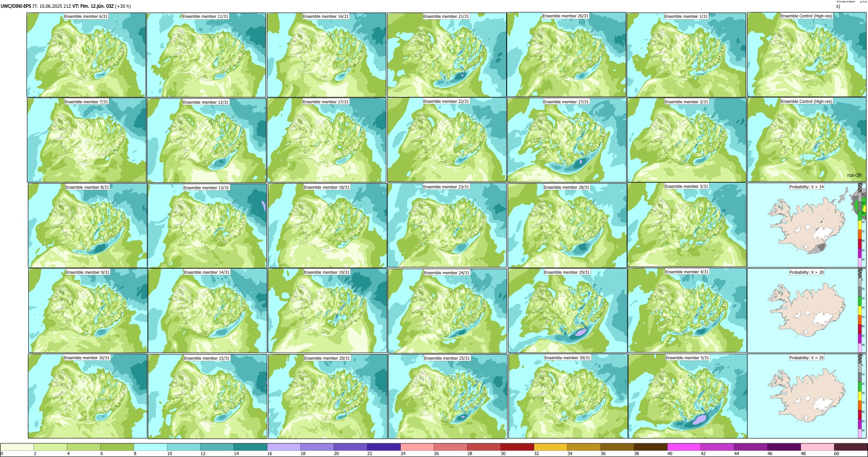
Task: Click the 24–26 m/s pink legend swatch
Action: coord(417,447)
